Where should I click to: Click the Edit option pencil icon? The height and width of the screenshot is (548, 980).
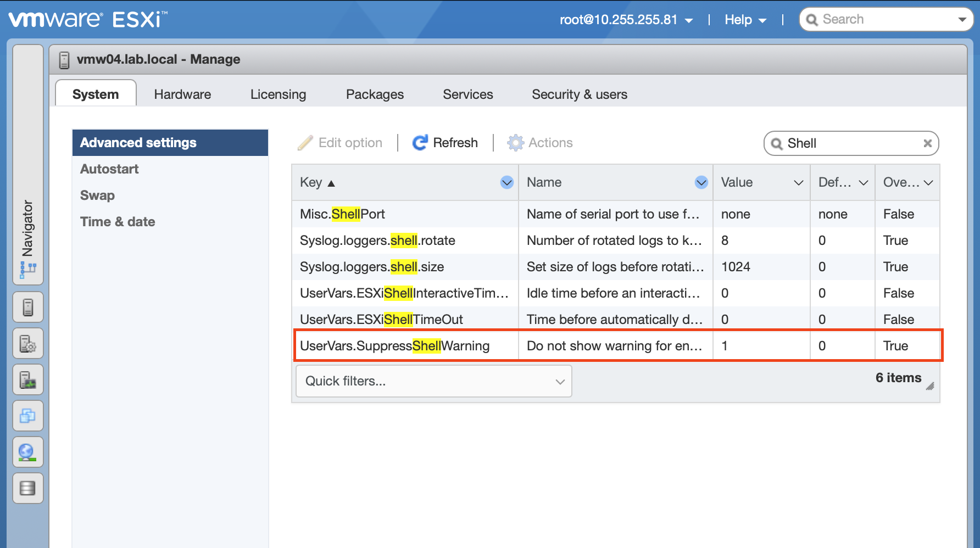pyautogui.click(x=305, y=143)
